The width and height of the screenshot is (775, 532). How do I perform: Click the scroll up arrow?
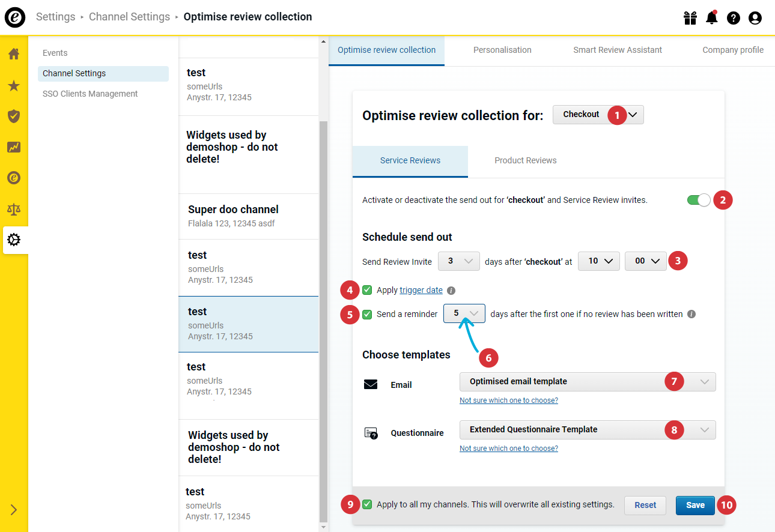click(x=323, y=41)
